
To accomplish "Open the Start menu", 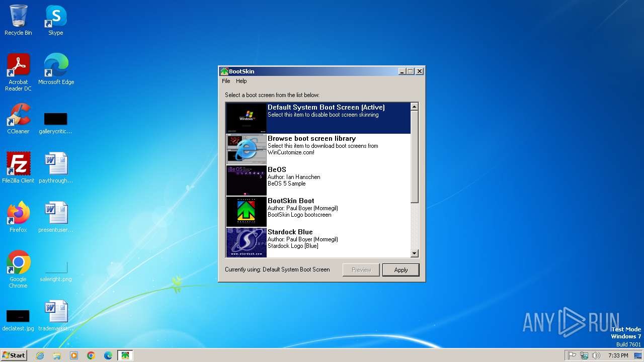I will [x=14, y=355].
